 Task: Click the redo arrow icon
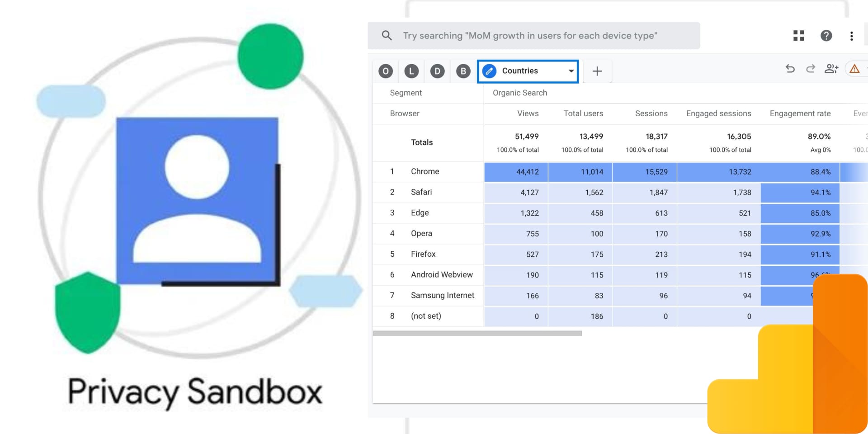(x=810, y=69)
